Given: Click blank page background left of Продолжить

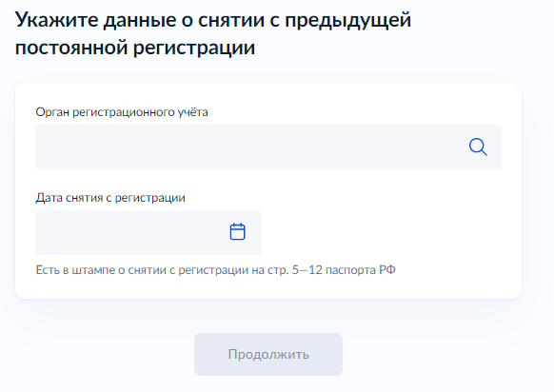Looking at the screenshot, I should click(99, 354).
